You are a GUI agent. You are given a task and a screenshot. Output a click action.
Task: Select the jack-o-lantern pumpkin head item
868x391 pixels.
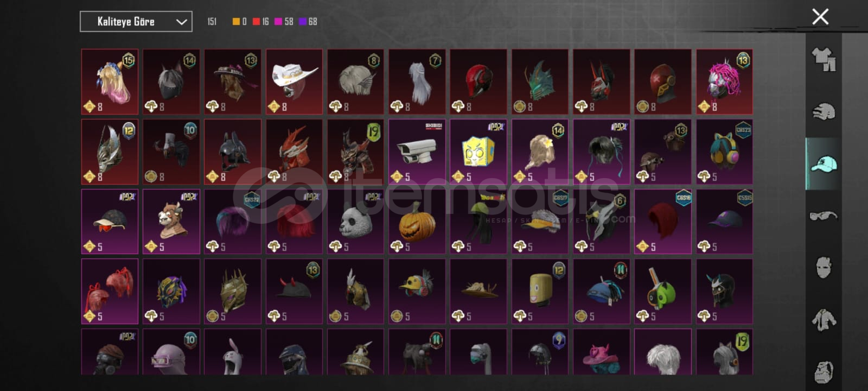click(x=417, y=222)
